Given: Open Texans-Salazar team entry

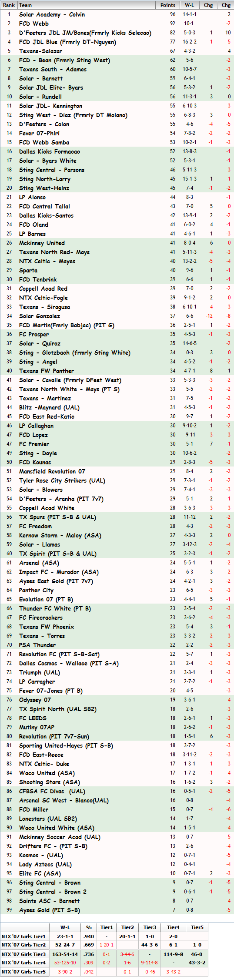Looking at the screenshot, I should pos(117,51).
